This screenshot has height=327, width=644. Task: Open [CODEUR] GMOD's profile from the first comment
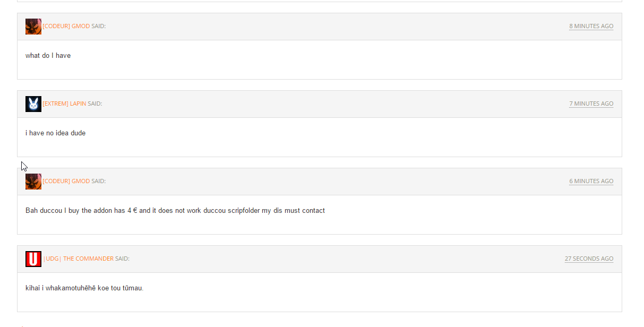coord(66,26)
